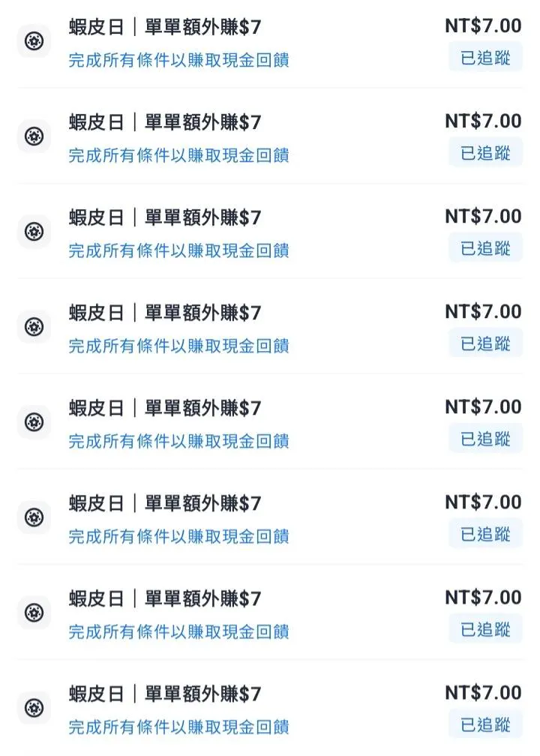Viewport: 540px width, 756px height.
Task: Open fifth row's 完成所有條件以賺取現金回饋 link
Action: [x=178, y=441]
